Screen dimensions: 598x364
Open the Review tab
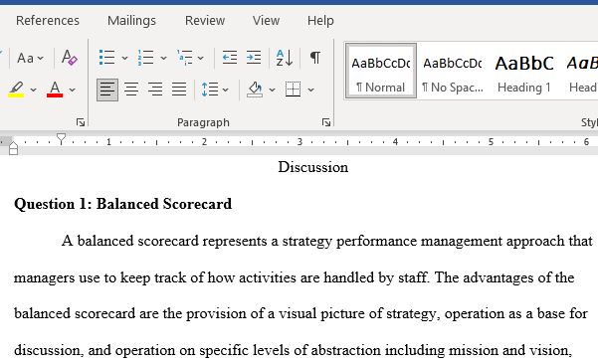pyautogui.click(x=205, y=20)
